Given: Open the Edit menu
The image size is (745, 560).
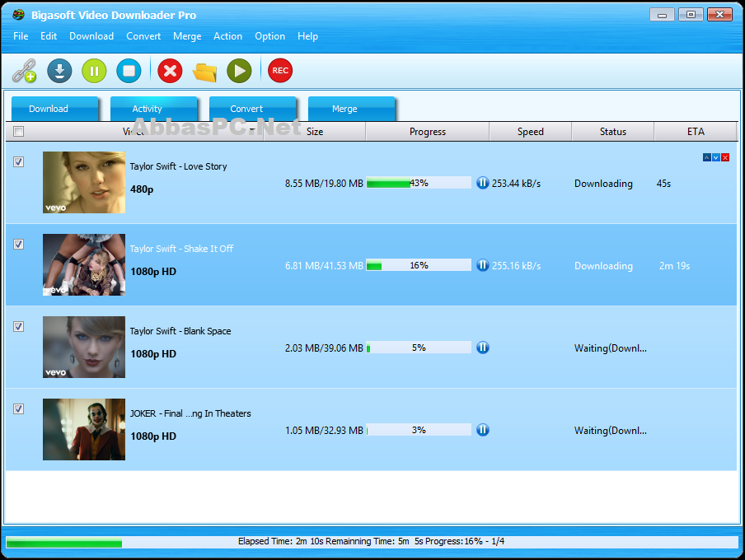Looking at the screenshot, I should click(x=49, y=36).
